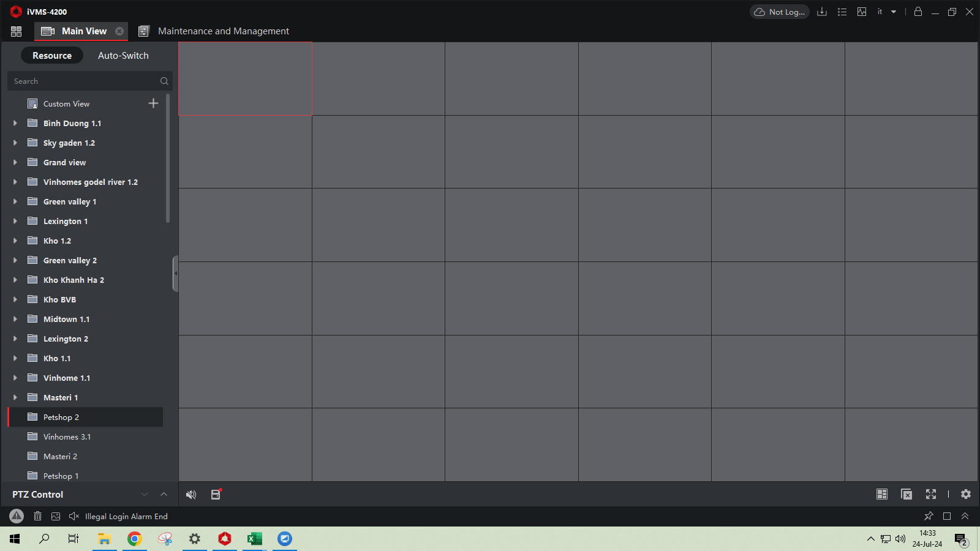Open live view settings gear
The height and width of the screenshot is (551, 980).
(x=966, y=495)
